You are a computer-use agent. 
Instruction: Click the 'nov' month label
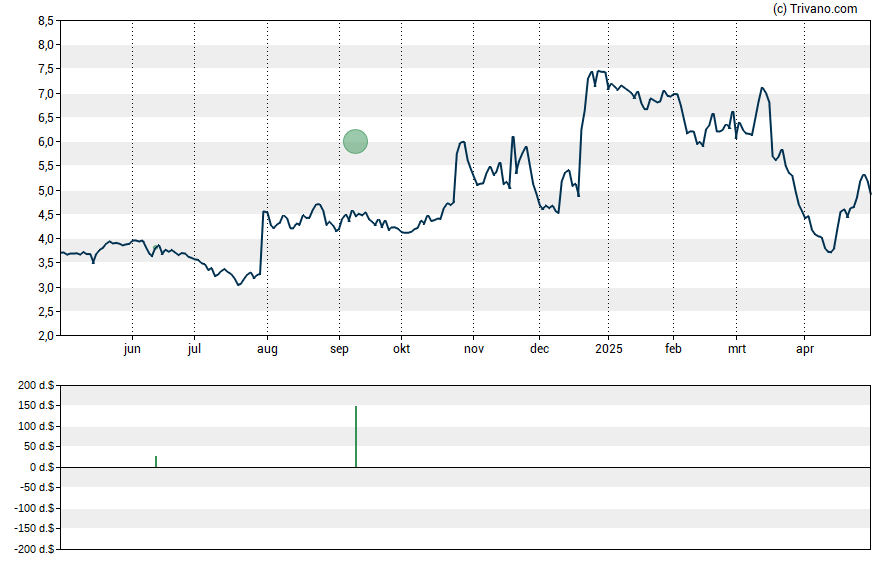pos(474,349)
